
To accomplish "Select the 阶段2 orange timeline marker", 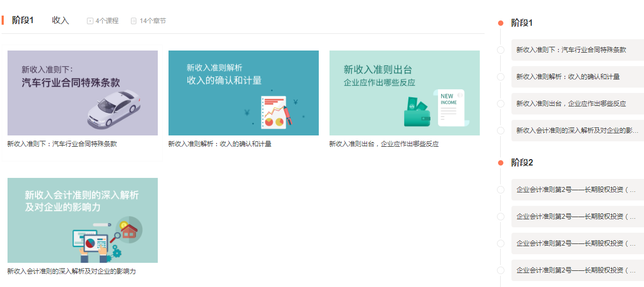I will click(501, 163).
